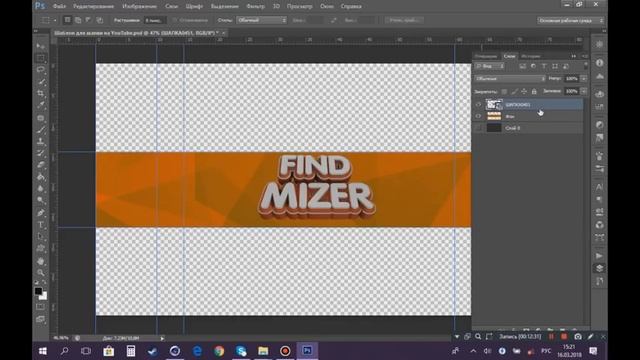Viewport: 640px width, 360px height.
Task: Click Intersect with selection mode icon
Action: (x=99, y=20)
